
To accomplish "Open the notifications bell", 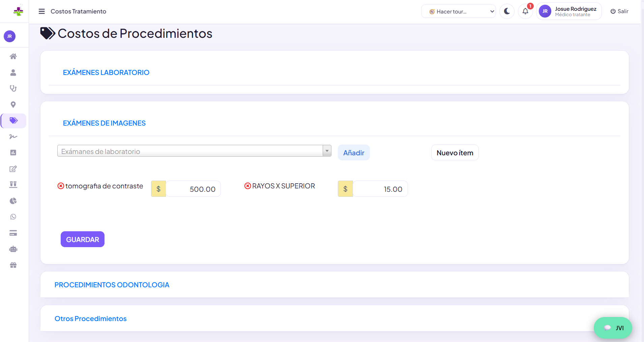I will coord(525,11).
